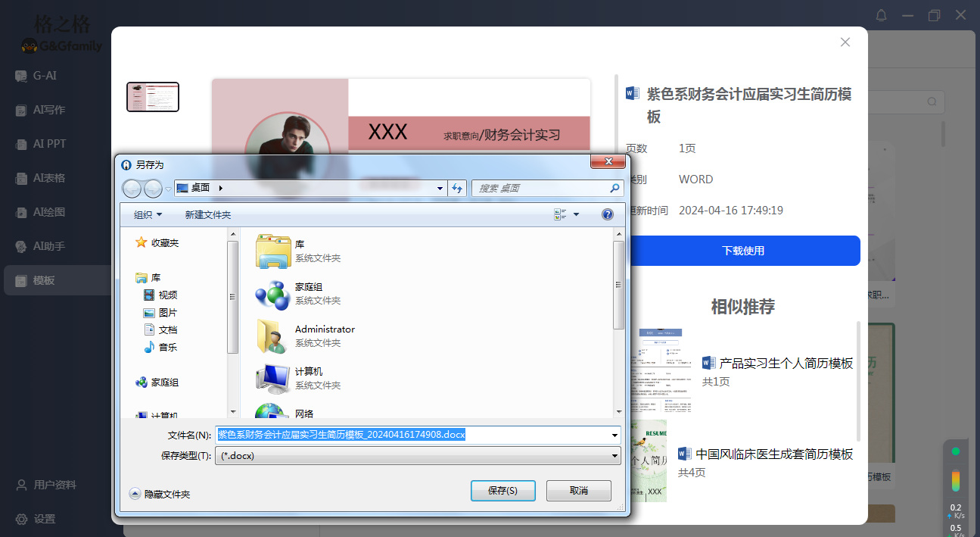Close the template preview popup
This screenshot has width=980, height=537.
pyautogui.click(x=845, y=42)
